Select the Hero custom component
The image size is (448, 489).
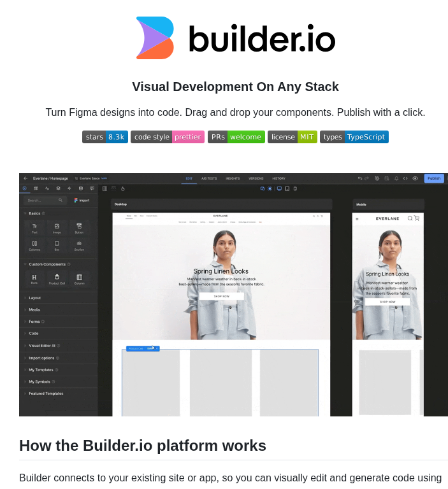[x=34, y=279]
